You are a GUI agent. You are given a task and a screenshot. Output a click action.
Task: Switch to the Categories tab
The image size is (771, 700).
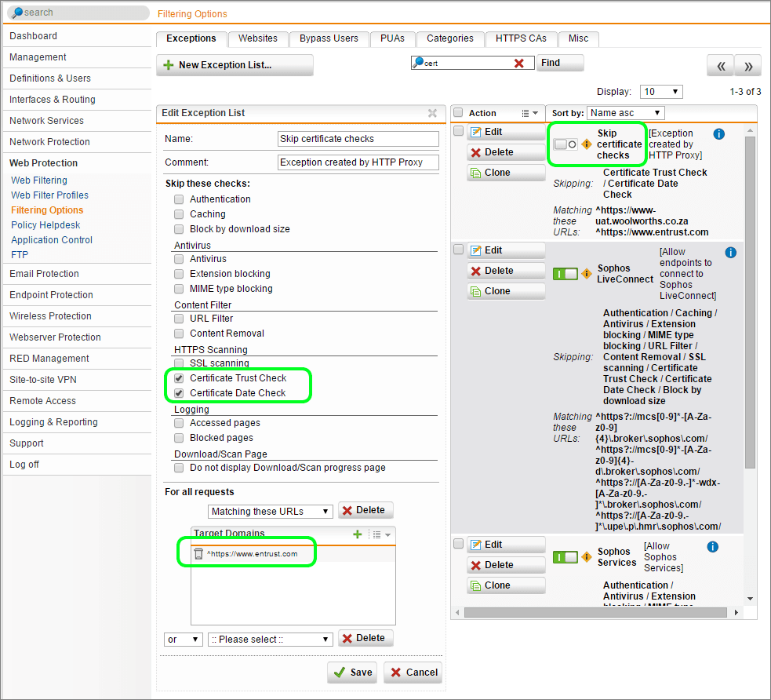click(450, 39)
